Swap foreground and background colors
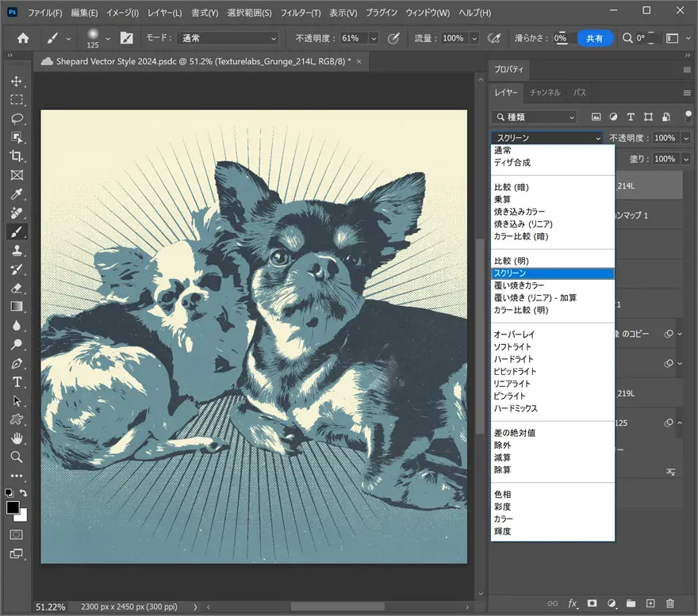Viewport: 698px width, 616px height. click(24, 492)
